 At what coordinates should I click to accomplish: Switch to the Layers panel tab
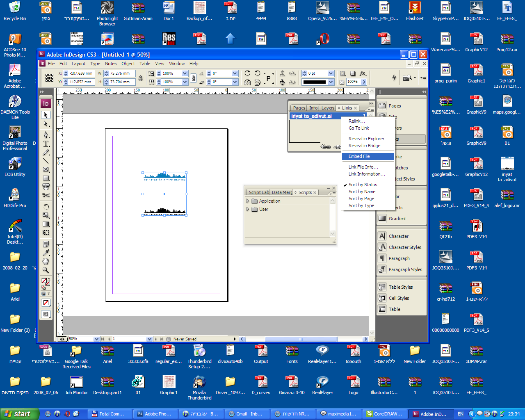[x=327, y=108]
